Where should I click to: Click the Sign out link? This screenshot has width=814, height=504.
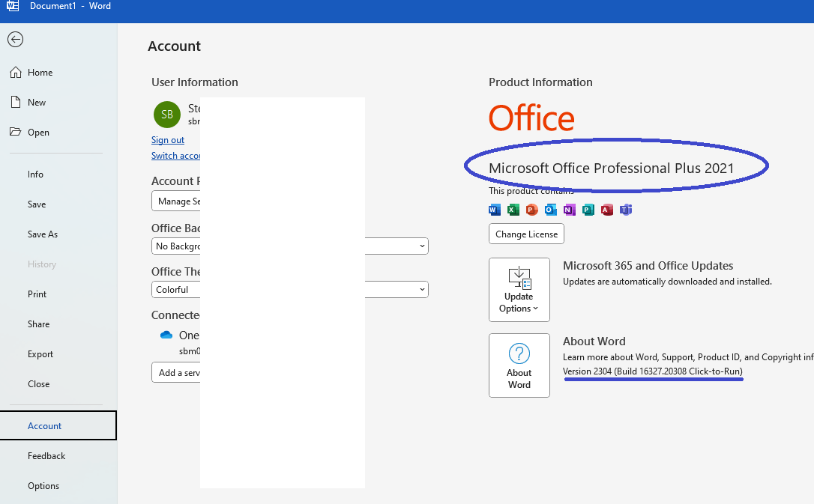point(167,139)
